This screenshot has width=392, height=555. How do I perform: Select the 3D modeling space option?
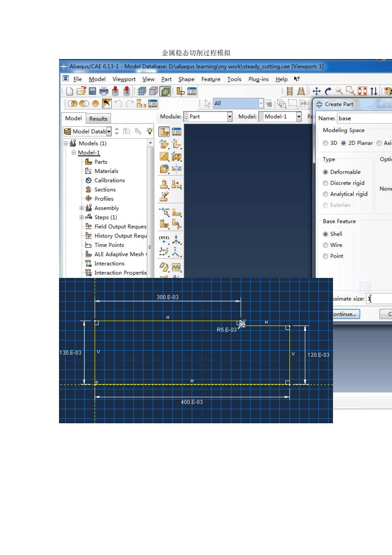pyautogui.click(x=326, y=143)
